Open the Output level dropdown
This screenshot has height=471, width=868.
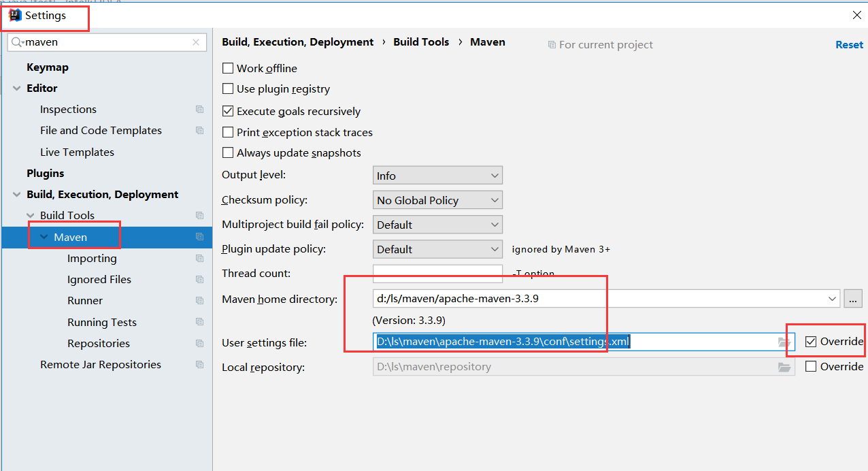coord(437,176)
